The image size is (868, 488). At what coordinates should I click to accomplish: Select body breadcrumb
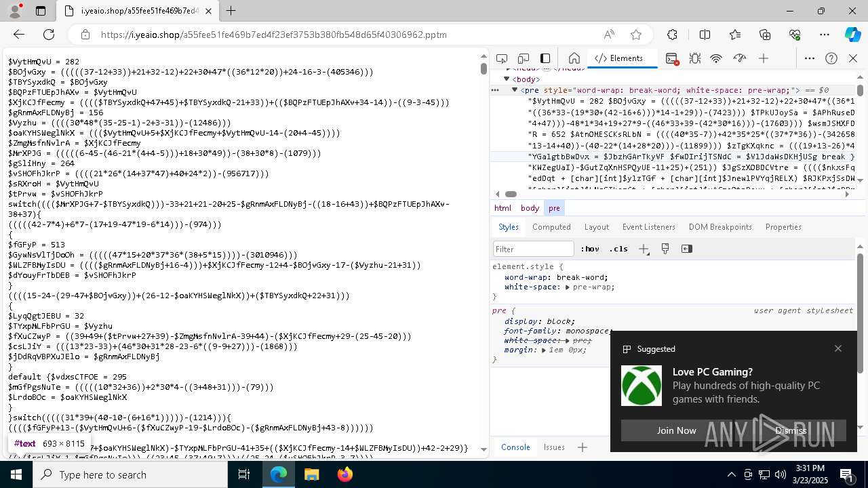530,208
